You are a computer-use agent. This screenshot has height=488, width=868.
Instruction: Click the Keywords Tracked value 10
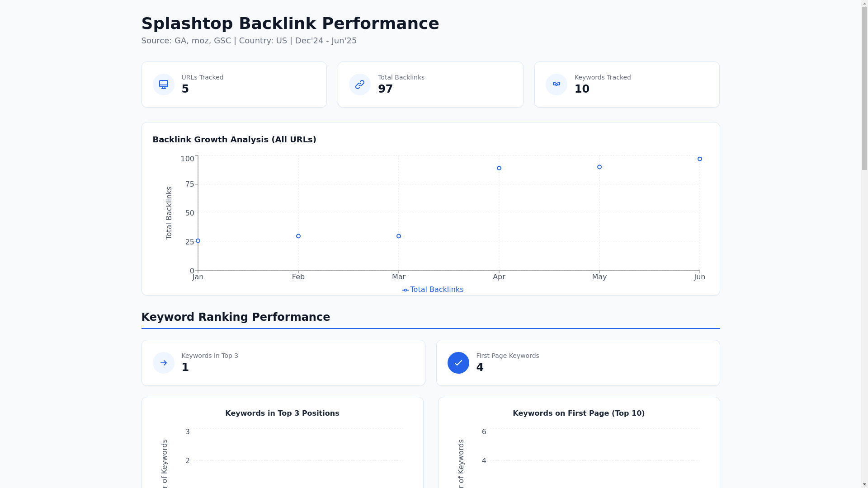(x=582, y=89)
